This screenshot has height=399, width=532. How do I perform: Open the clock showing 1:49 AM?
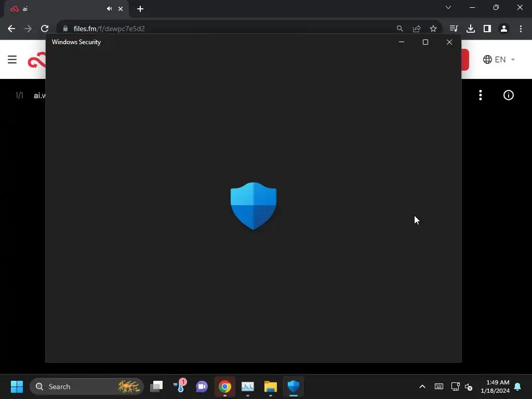coord(495,387)
